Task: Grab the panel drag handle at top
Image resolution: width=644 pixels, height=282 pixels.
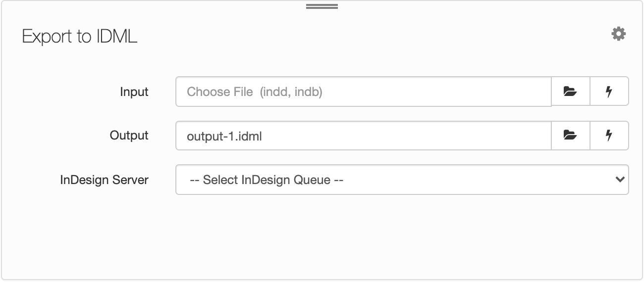Action: tap(322, 7)
